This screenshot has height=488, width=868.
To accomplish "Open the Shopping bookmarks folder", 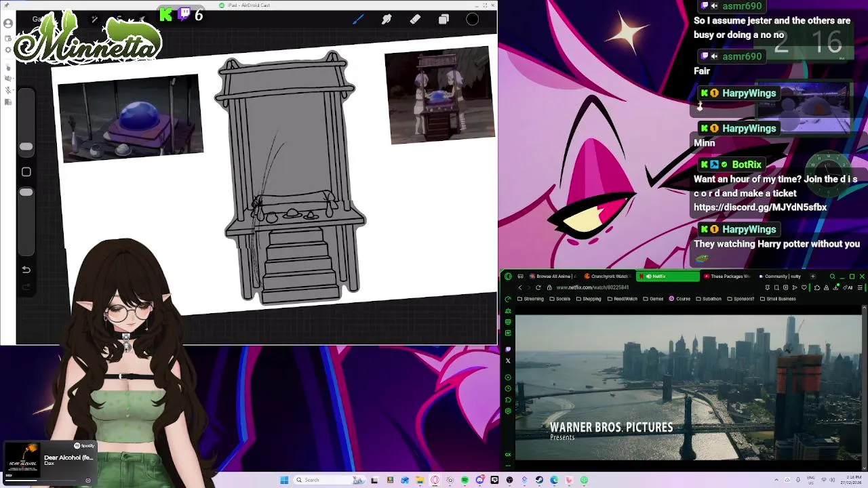I will point(589,299).
